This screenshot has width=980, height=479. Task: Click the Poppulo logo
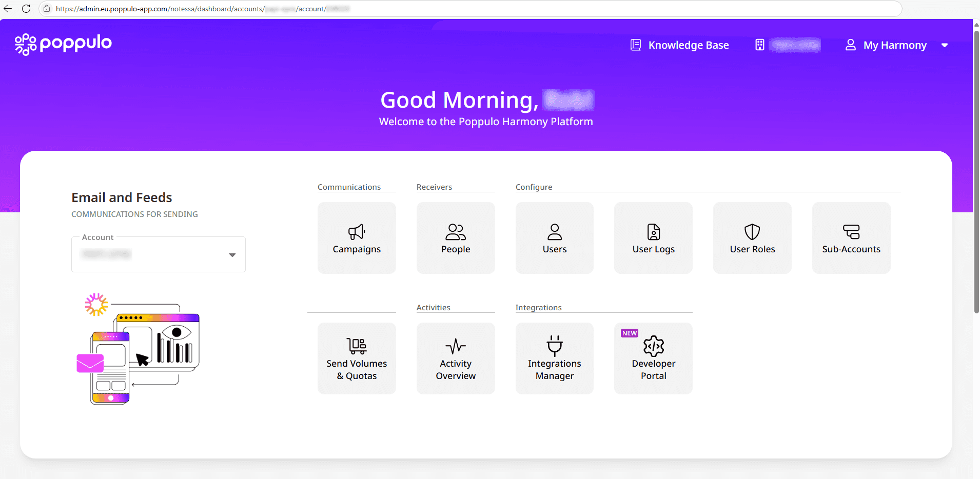click(63, 44)
